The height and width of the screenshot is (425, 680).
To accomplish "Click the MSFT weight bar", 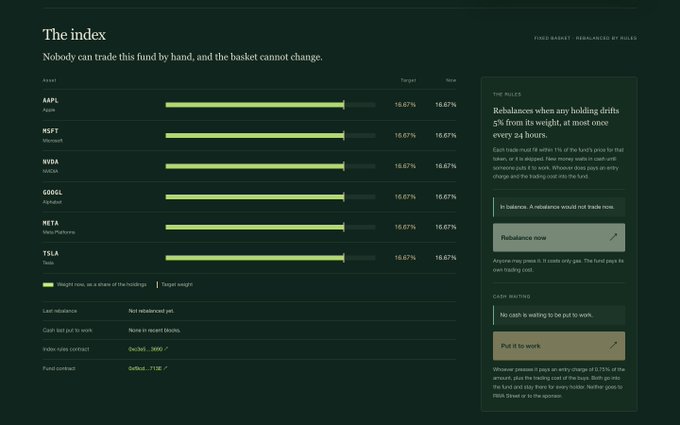I will point(270,136).
